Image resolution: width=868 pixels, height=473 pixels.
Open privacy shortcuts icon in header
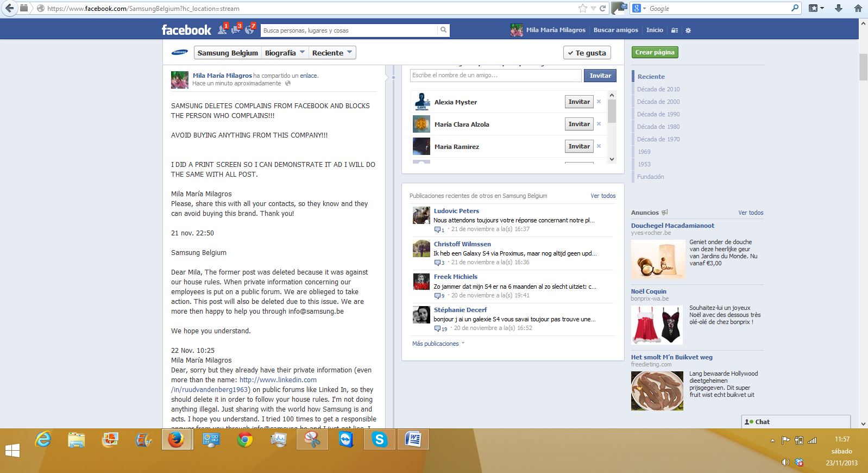[675, 30]
